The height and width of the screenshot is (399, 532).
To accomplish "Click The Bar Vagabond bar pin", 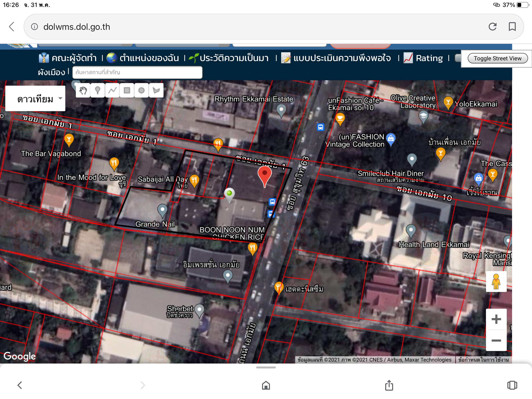I will pos(69,140).
